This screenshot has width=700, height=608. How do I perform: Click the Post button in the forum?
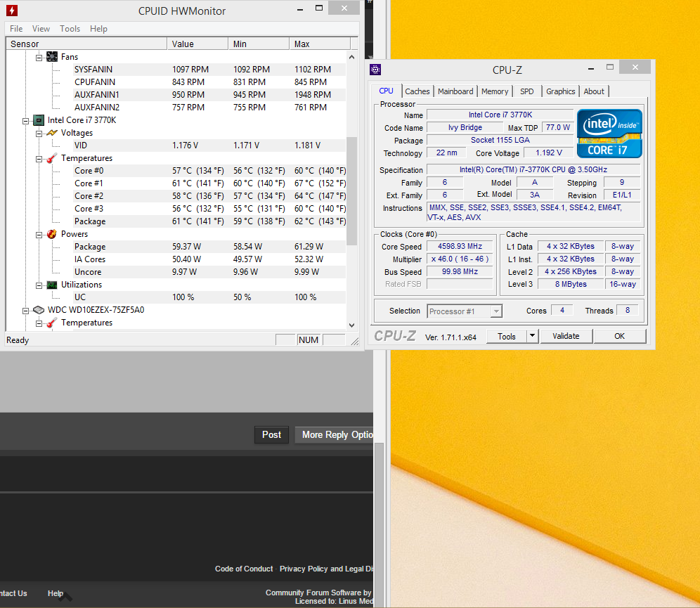point(271,434)
